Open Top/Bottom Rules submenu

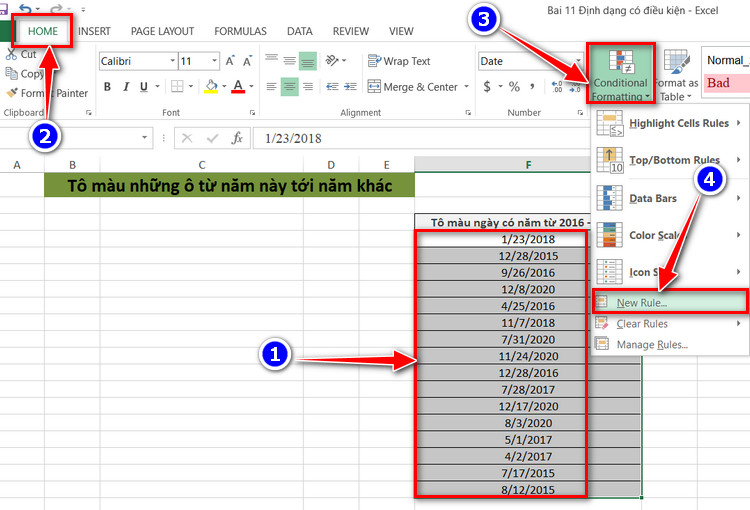[x=670, y=160]
